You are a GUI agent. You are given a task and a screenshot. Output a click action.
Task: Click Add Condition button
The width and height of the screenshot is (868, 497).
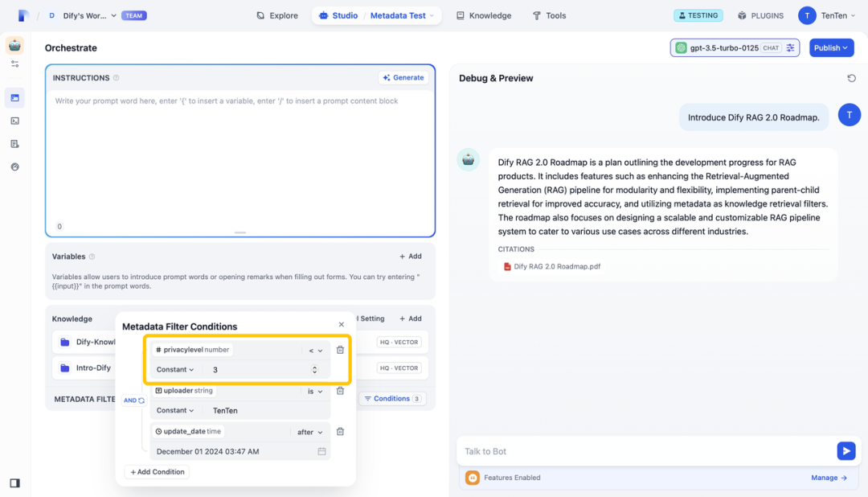click(x=158, y=472)
